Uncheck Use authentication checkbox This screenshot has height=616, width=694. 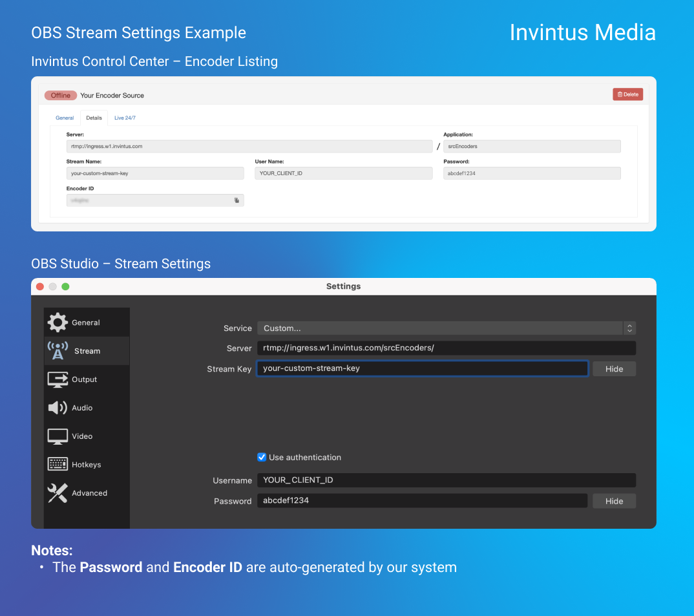tap(262, 457)
